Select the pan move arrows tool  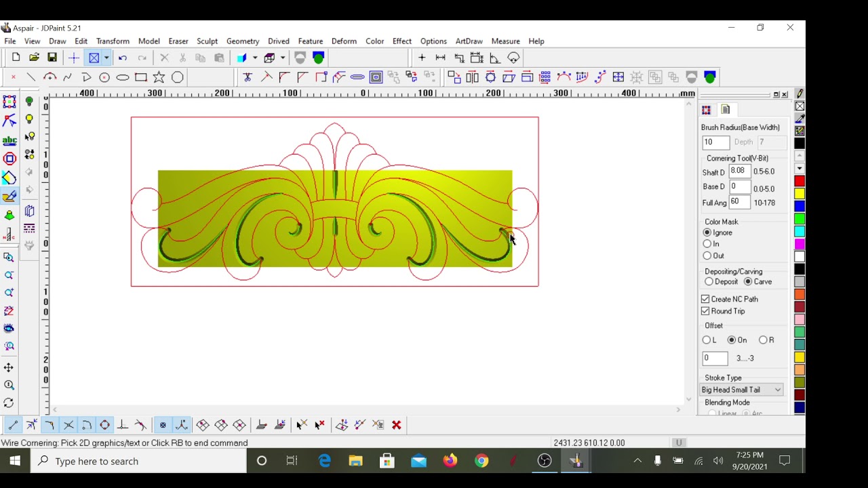point(9,367)
